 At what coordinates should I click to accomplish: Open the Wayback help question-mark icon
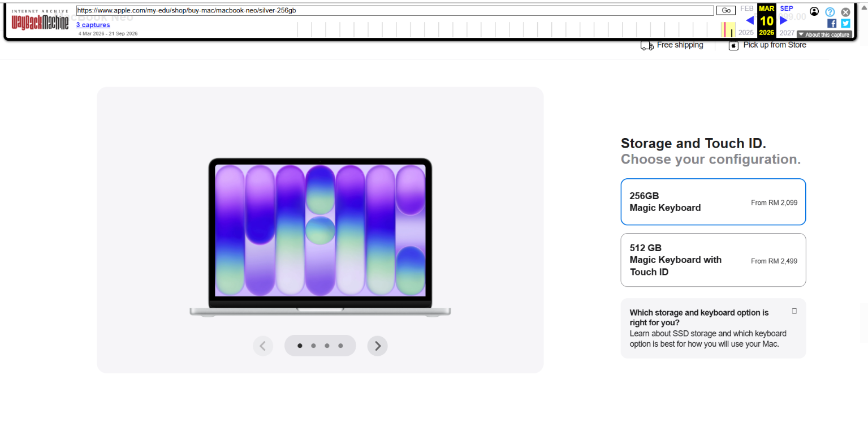[830, 12]
